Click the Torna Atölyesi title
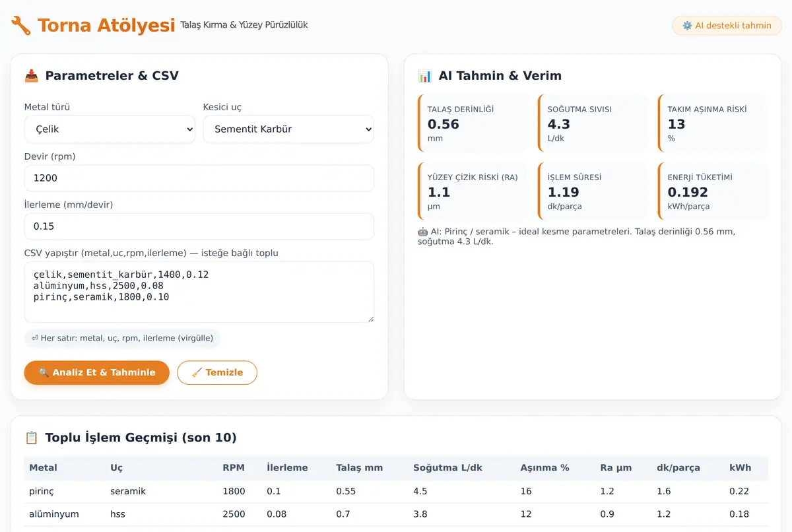 coord(106,26)
